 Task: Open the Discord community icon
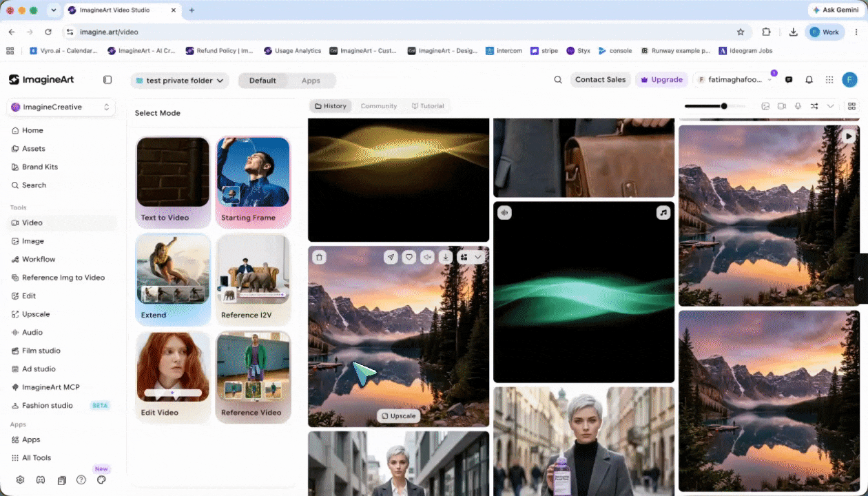(41, 479)
